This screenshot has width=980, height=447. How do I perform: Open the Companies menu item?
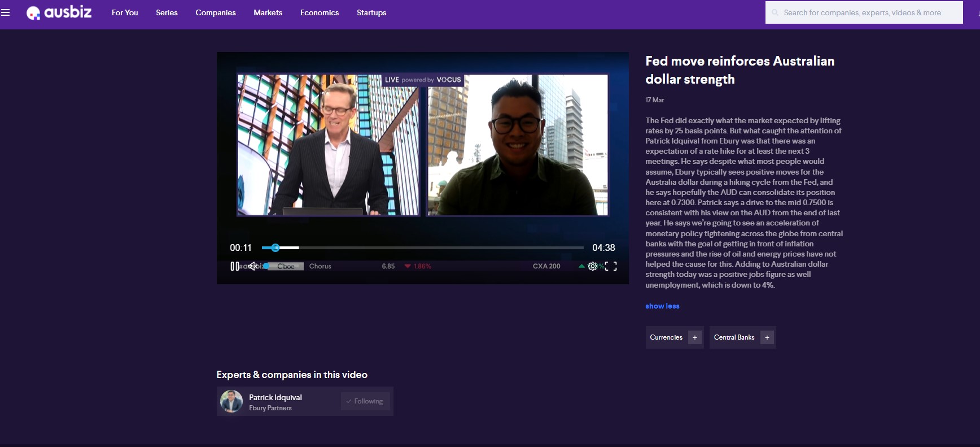coord(216,12)
